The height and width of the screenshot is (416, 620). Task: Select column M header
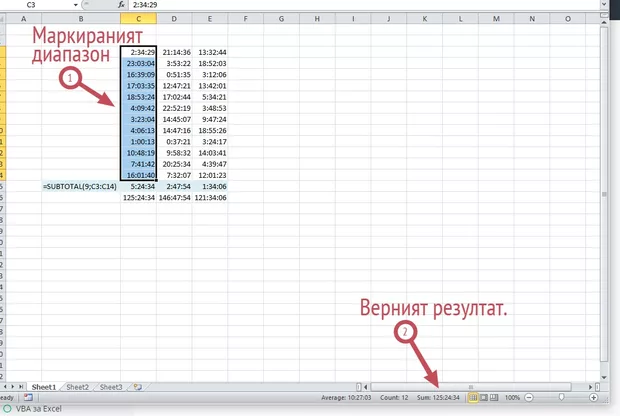(496, 19)
